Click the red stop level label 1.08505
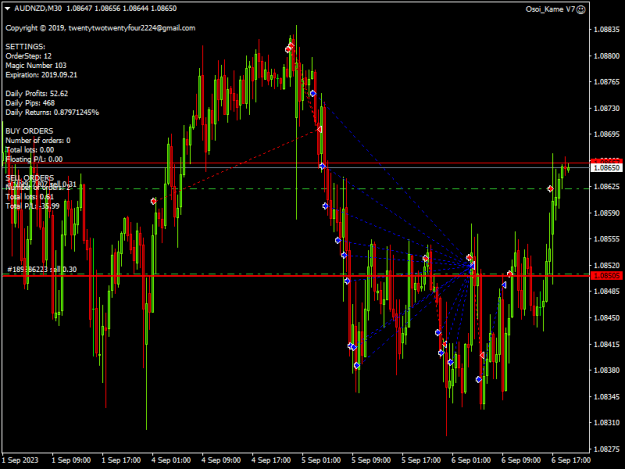 tap(606, 276)
